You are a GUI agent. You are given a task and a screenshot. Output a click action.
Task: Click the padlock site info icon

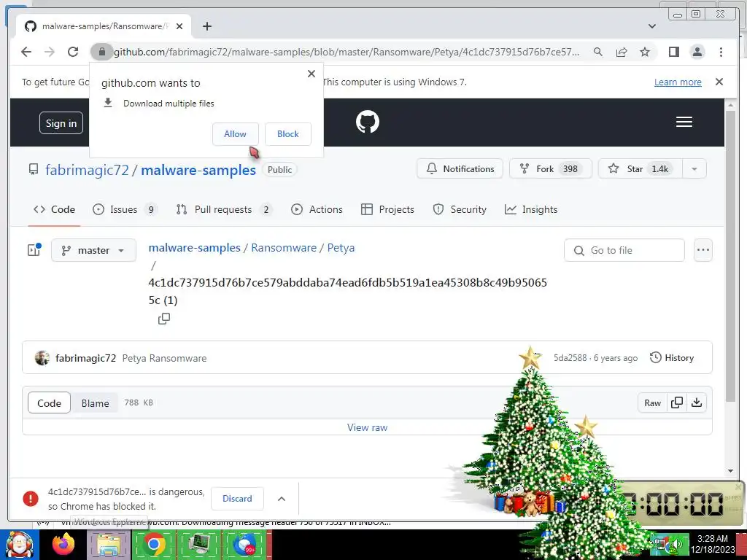(101, 52)
